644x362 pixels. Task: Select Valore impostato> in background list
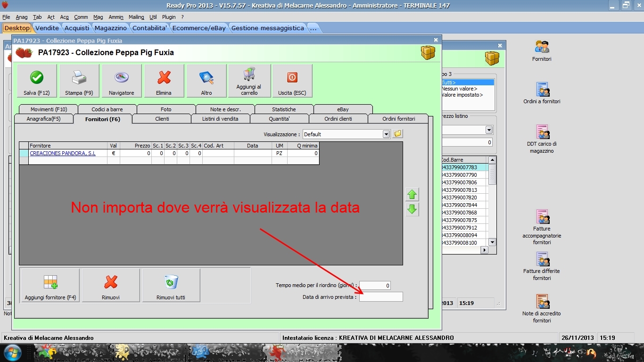point(462,95)
